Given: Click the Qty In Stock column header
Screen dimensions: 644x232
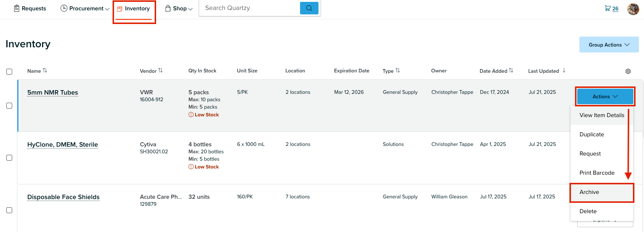Looking at the screenshot, I should coord(202,71).
